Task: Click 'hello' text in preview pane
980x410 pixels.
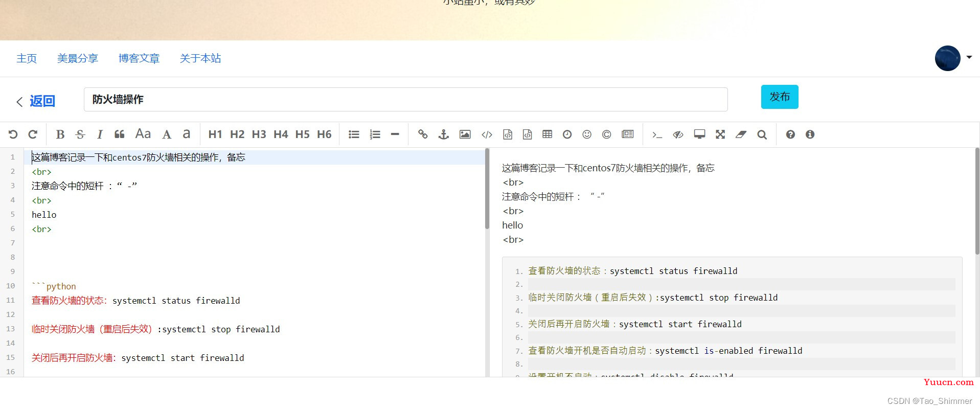Action: [x=512, y=225]
